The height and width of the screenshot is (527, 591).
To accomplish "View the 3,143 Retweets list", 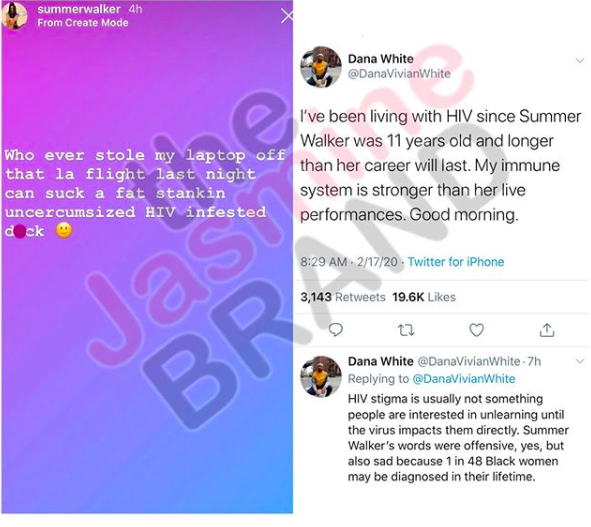I will pyautogui.click(x=343, y=297).
